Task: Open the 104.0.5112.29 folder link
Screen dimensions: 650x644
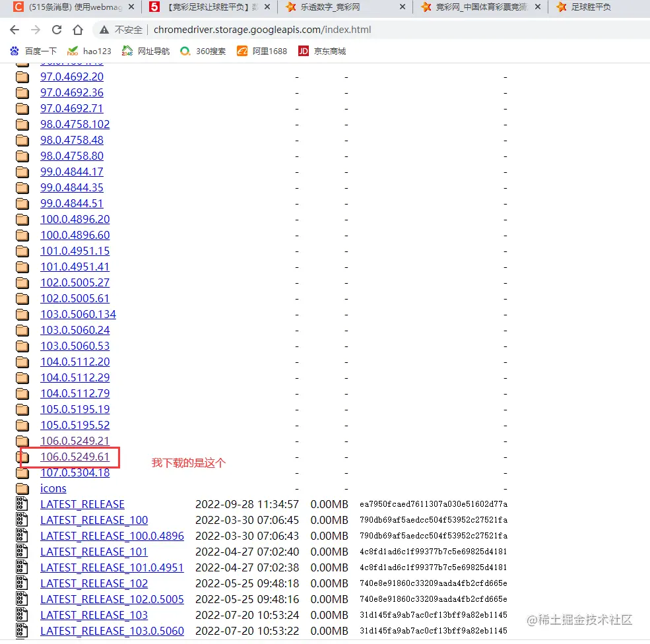Action: [x=75, y=378]
